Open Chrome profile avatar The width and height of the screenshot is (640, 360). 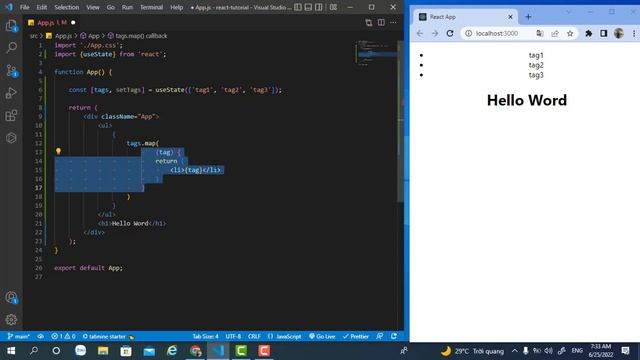pos(619,33)
